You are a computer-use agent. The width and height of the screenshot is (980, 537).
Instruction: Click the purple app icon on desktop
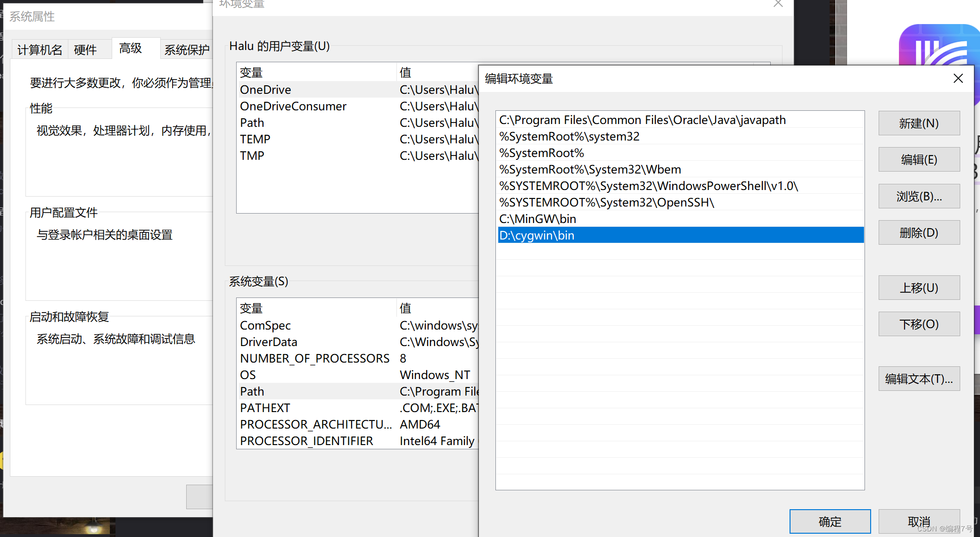939,45
